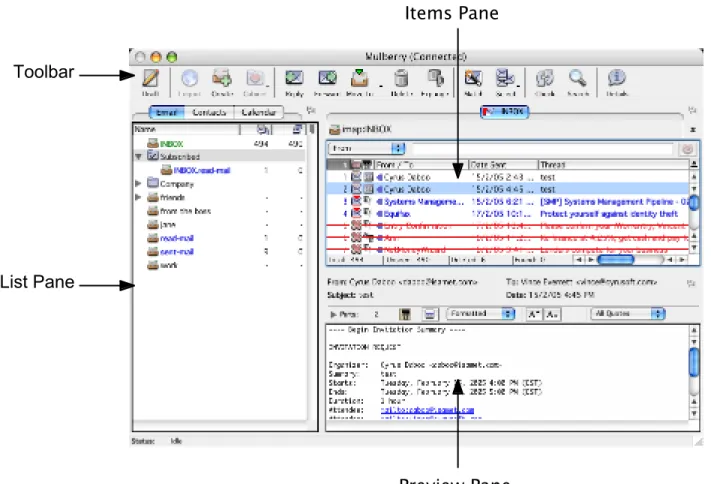The height and width of the screenshot is (484, 711).
Task: Click the preview pane vertical scrollbar thumb
Action: click(694, 362)
